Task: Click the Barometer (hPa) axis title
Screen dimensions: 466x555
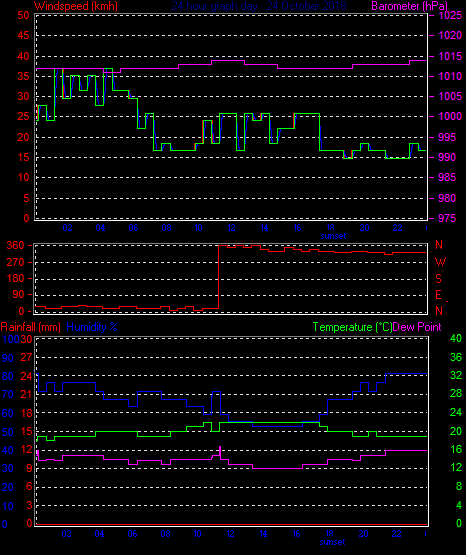Action: coord(409,6)
